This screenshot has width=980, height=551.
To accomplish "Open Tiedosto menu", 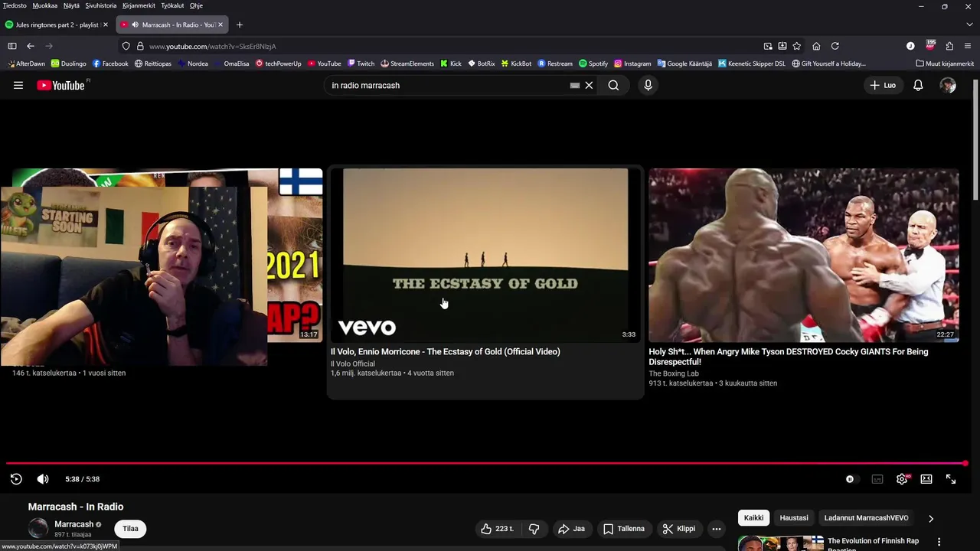I will (15, 5).
